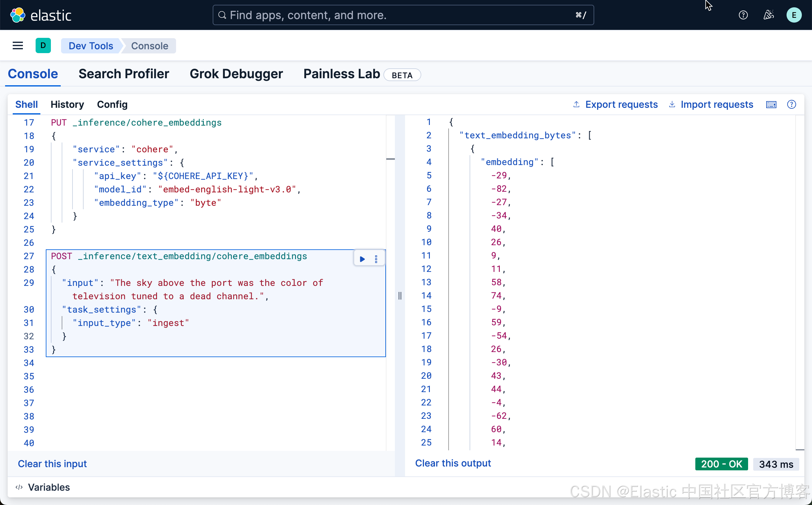The image size is (812, 505).
Task: Open the help menu in the top header
Action: (x=743, y=15)
